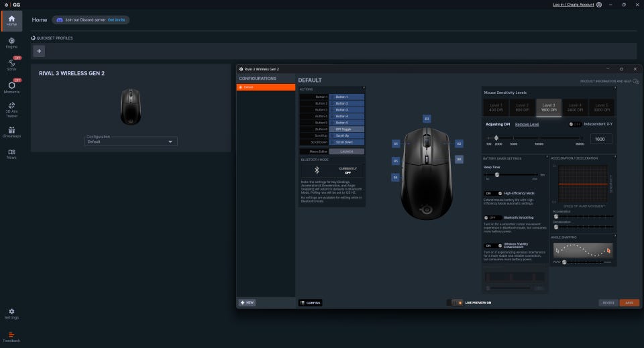Open the Giveaways section in the sidebar
The image size is (644, 348).
pyautogui.click(x=11, y=132)
